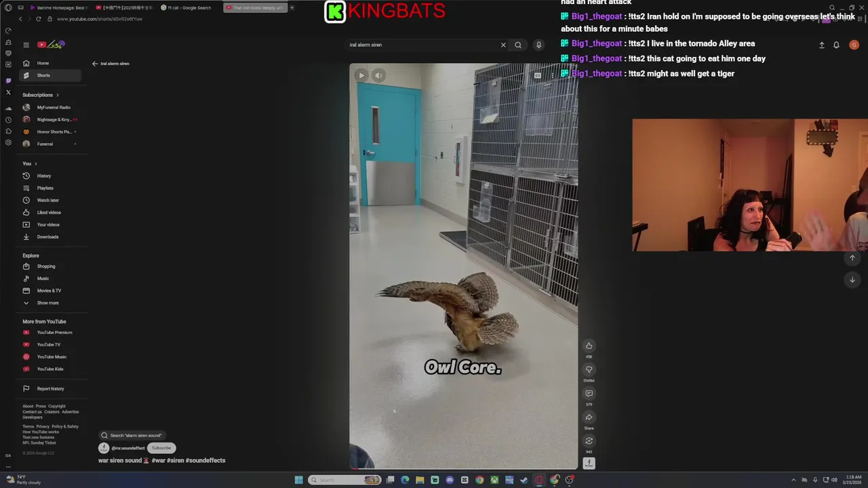Open X (Twitter) in browser sidebar
The width and height of the screenshot is (868, 488).
(x=8, y=91)
